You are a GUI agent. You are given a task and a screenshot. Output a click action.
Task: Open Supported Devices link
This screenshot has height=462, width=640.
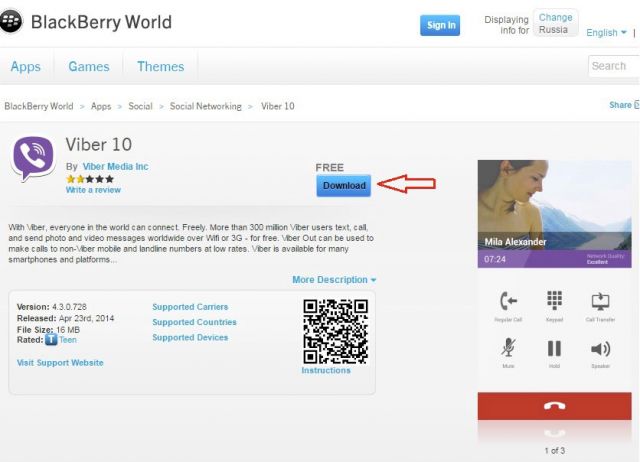point(190,338)
